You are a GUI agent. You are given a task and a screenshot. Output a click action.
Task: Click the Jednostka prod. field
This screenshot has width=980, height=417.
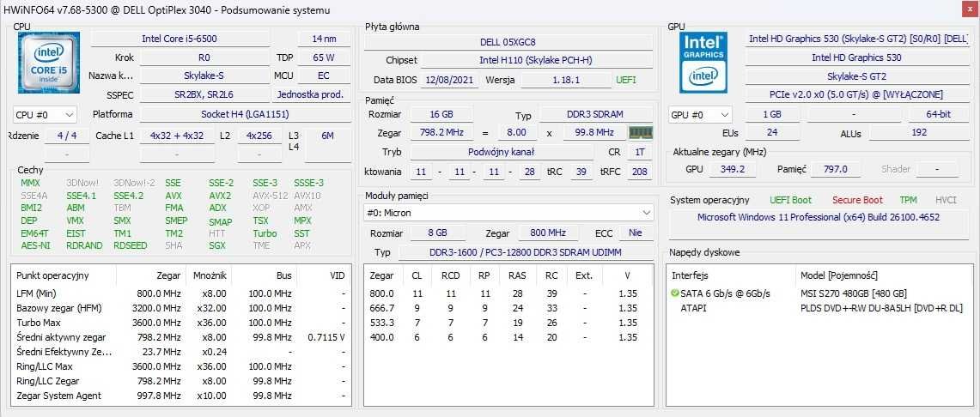[310, 95]
